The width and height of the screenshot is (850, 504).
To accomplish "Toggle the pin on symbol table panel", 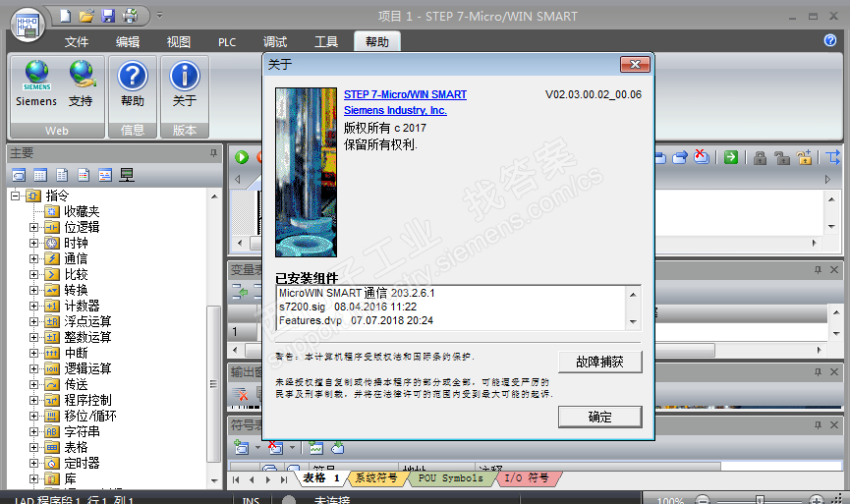I will (818, 425).
